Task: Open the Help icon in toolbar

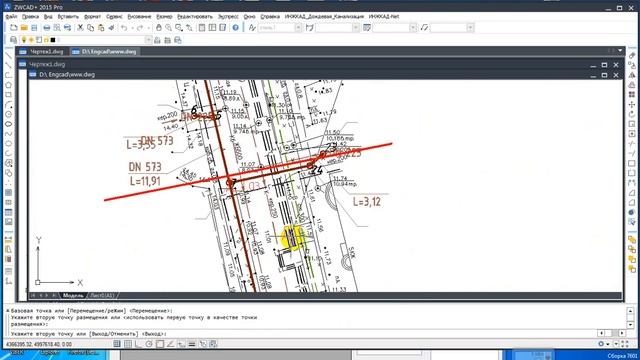Action: click(236, 28)
